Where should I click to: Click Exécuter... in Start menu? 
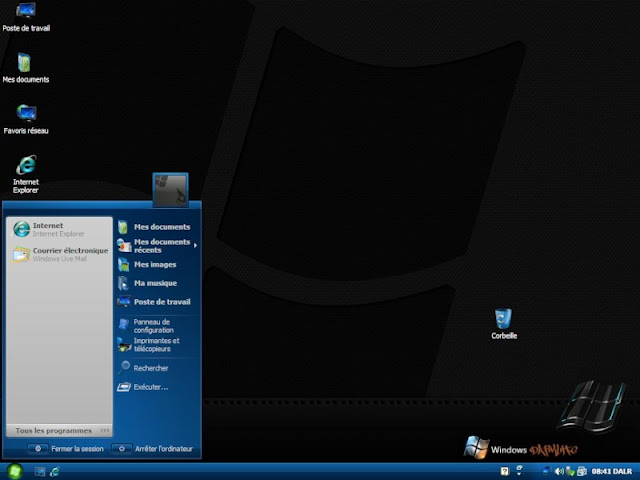pyautogui.click(x=157, y=387)
